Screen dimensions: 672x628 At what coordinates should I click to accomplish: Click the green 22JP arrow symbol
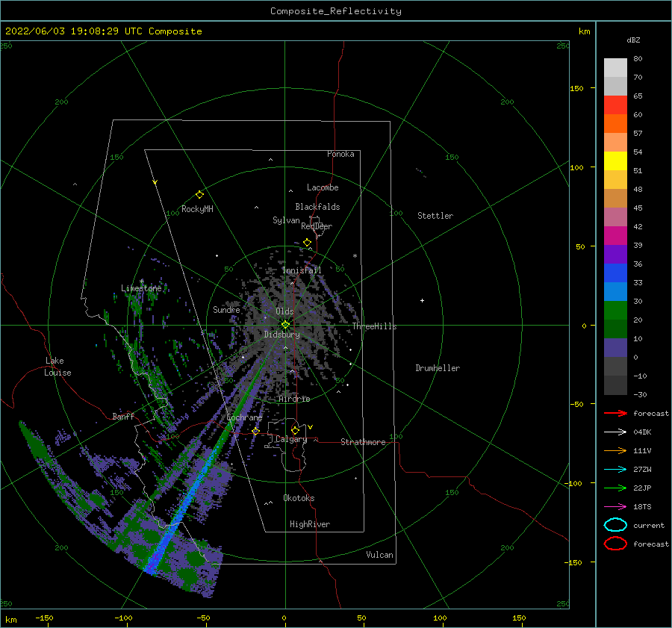(615, 488)
